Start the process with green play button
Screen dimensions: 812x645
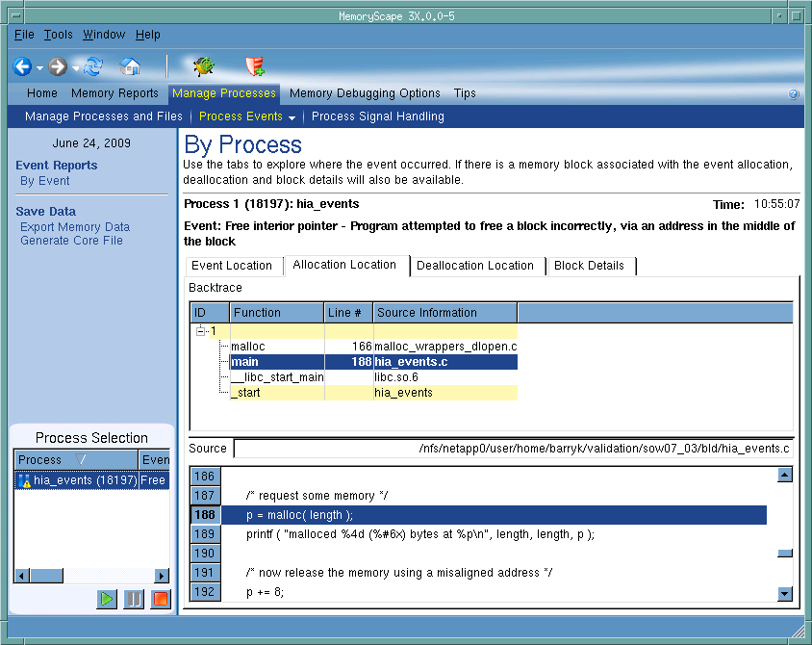(107, 599)
